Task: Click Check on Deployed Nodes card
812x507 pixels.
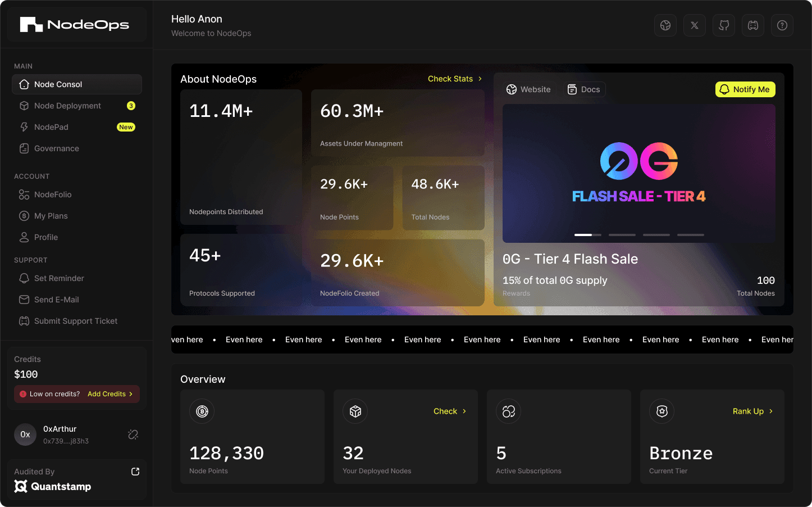Action: [450, 411]
